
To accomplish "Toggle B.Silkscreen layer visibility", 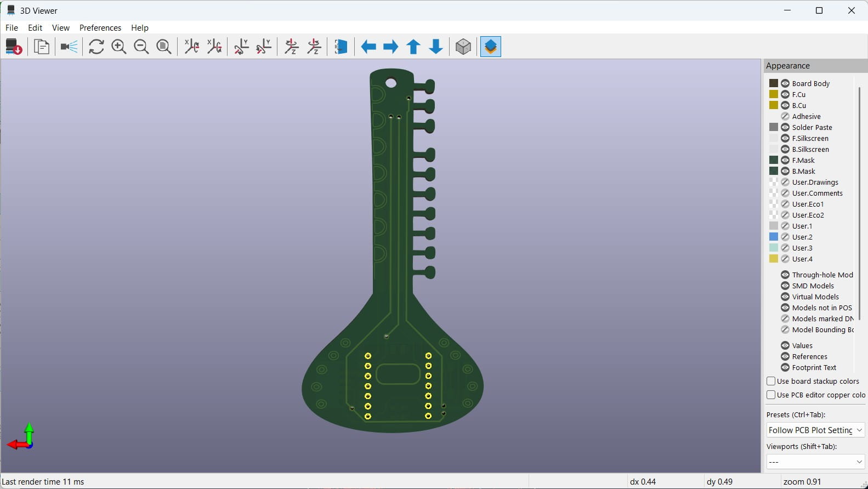I will click(x=785, y=149).
